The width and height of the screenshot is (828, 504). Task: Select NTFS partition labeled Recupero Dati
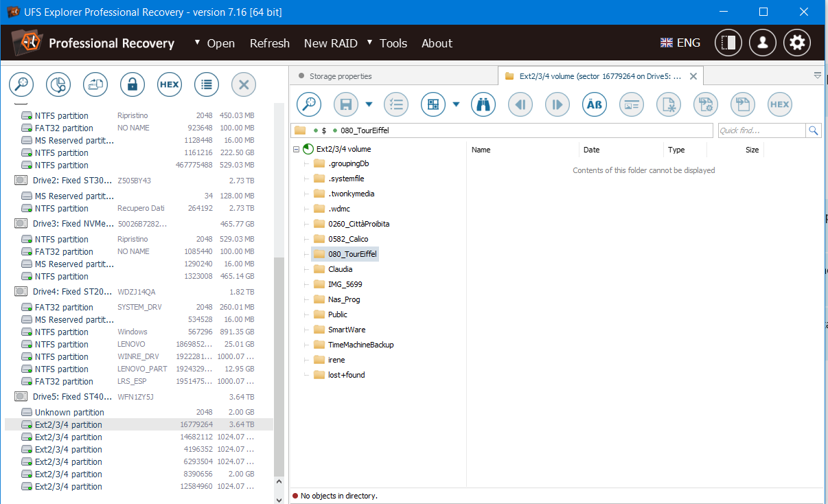[x=137, y=209]
